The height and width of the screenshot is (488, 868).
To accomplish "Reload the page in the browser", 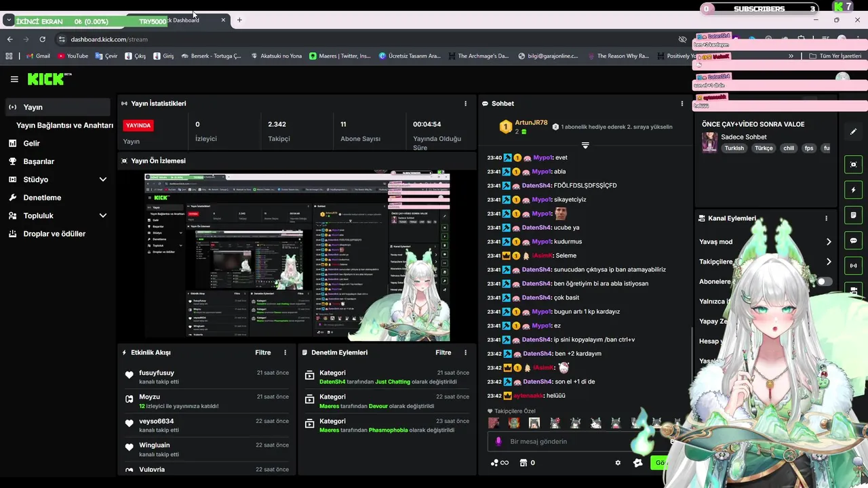I will 42,39.
